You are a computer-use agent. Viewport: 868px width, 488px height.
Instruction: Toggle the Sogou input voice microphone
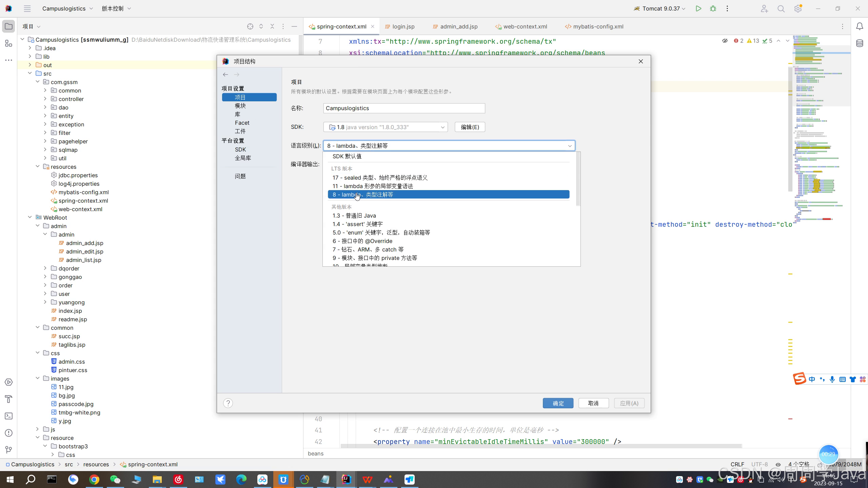[832, 379]
